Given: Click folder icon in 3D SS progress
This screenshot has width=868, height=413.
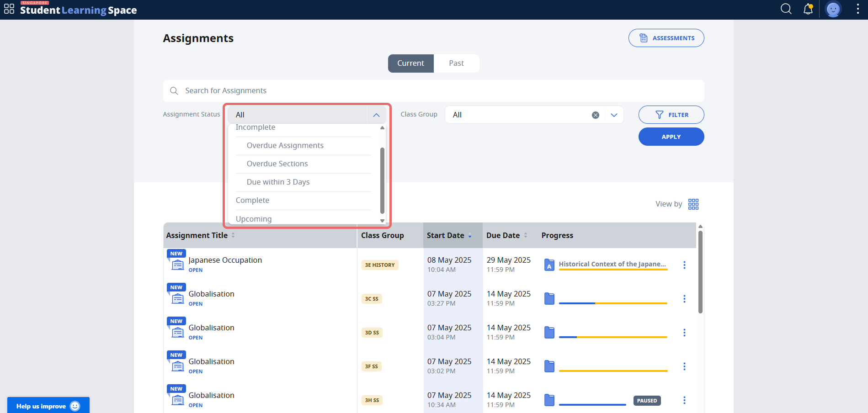Looking at the screenshot, I should (549, 333).
